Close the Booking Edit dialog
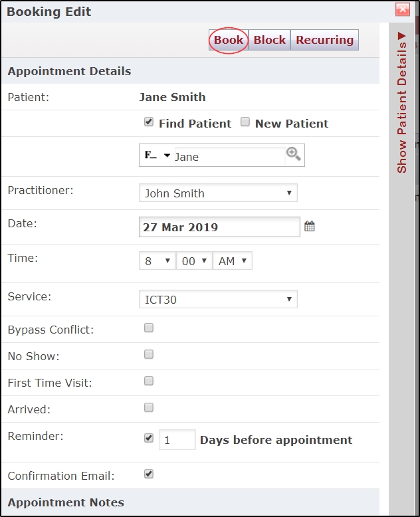The image size is (420, 517). [403, 9]
